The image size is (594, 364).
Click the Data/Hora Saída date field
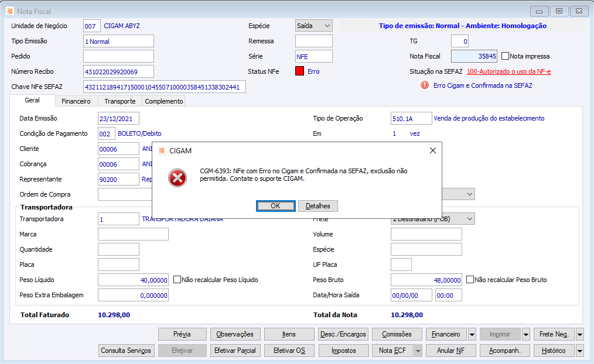[411, 295]
